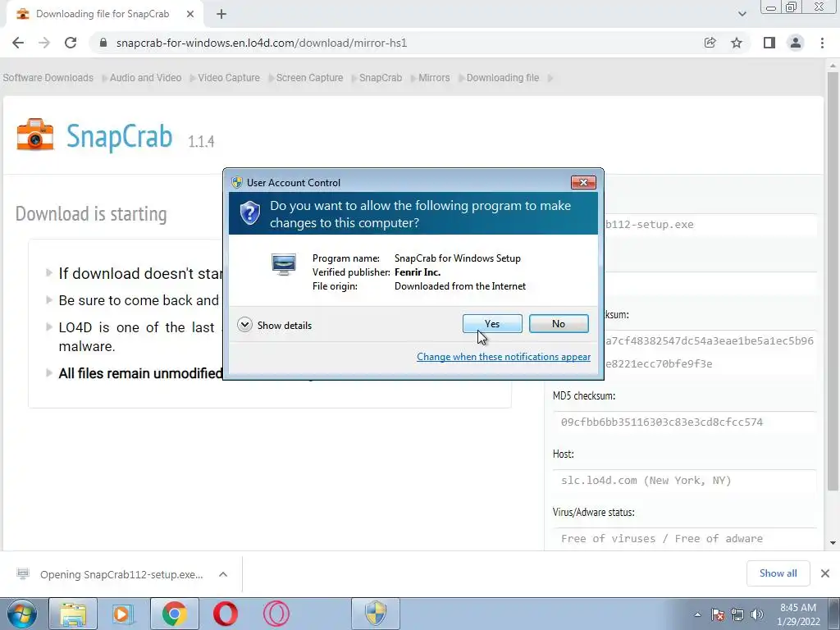
Task: Open tab search dropdown chevron
Action: 742,14
